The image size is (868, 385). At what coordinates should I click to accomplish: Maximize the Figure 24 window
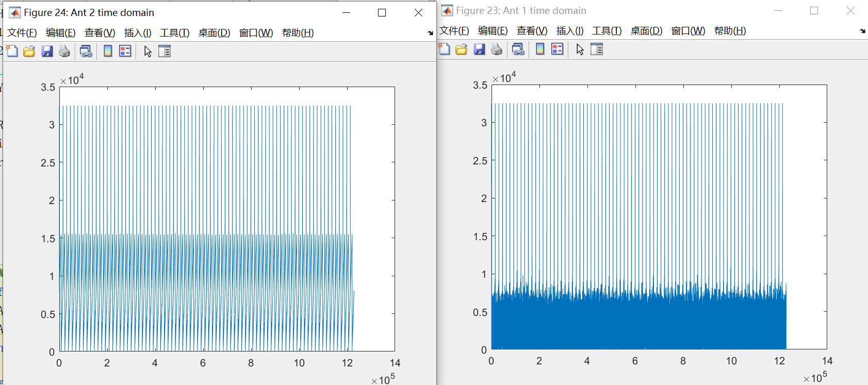pyautogui.click(x=382, y=12)
